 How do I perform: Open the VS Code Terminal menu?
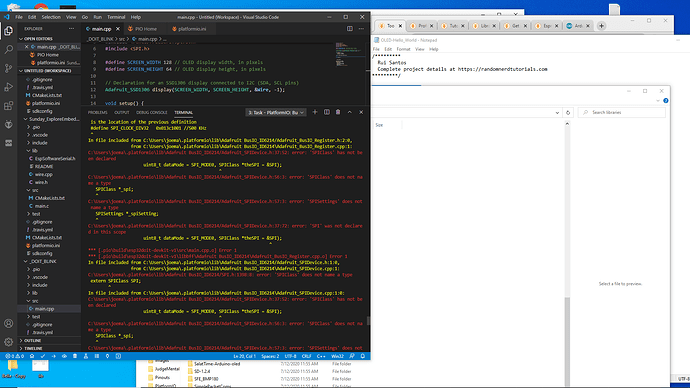pyautogui.click(x=116, y=17)
